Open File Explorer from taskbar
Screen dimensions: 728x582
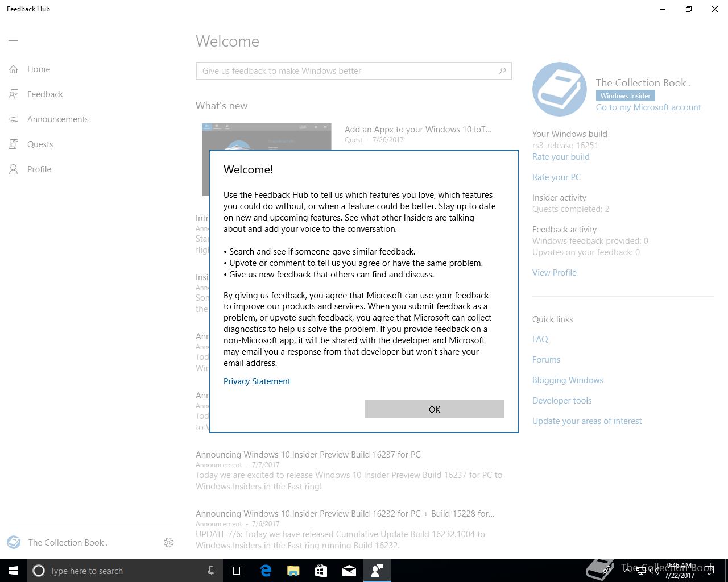pyautogui.click(x=293, y=571)
